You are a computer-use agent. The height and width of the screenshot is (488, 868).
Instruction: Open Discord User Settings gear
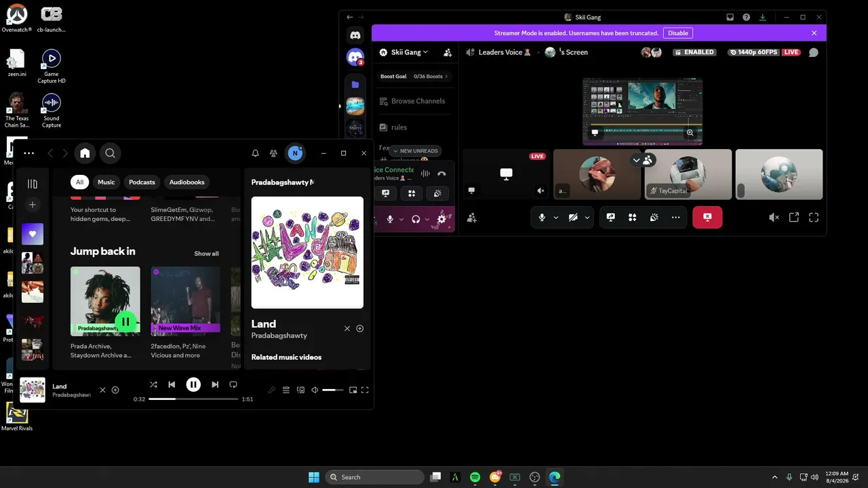coord(441,219)
